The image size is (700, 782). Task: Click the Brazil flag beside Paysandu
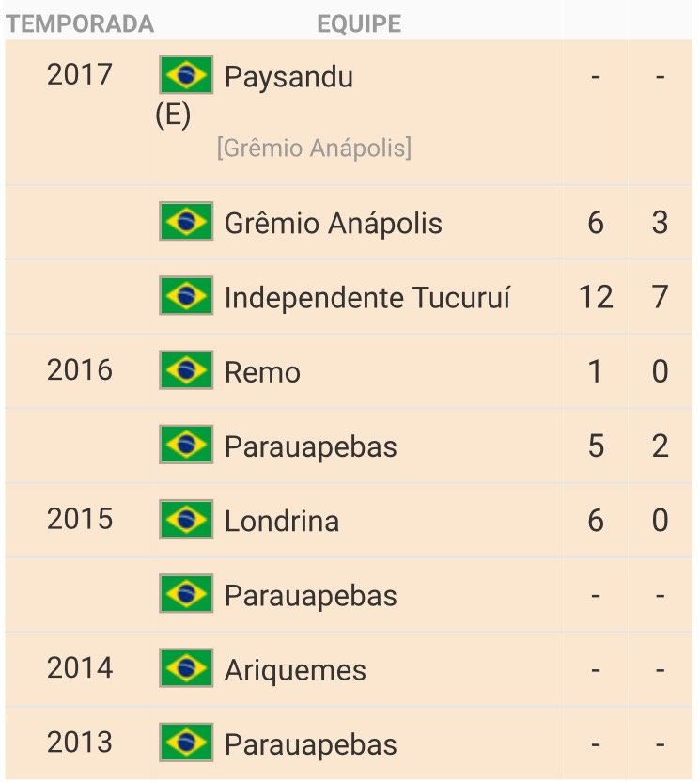(x=186, y=75)
